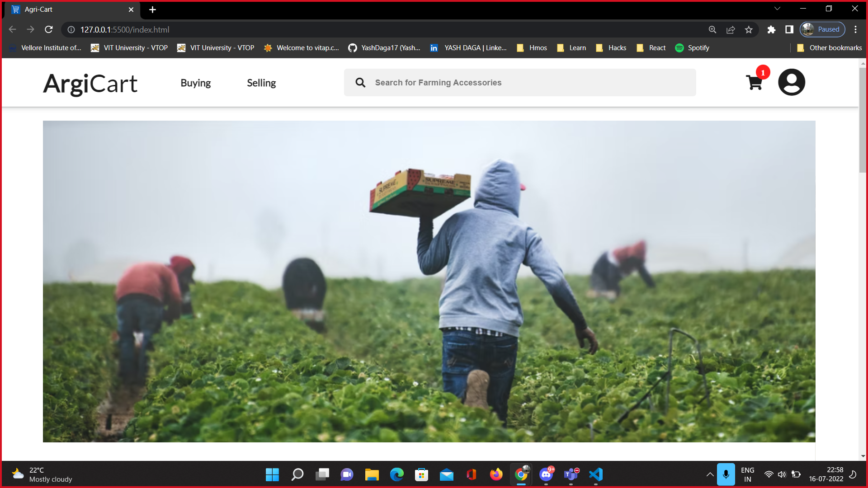
Task: Bookmark this page with star icon
Action: [749, 29]
